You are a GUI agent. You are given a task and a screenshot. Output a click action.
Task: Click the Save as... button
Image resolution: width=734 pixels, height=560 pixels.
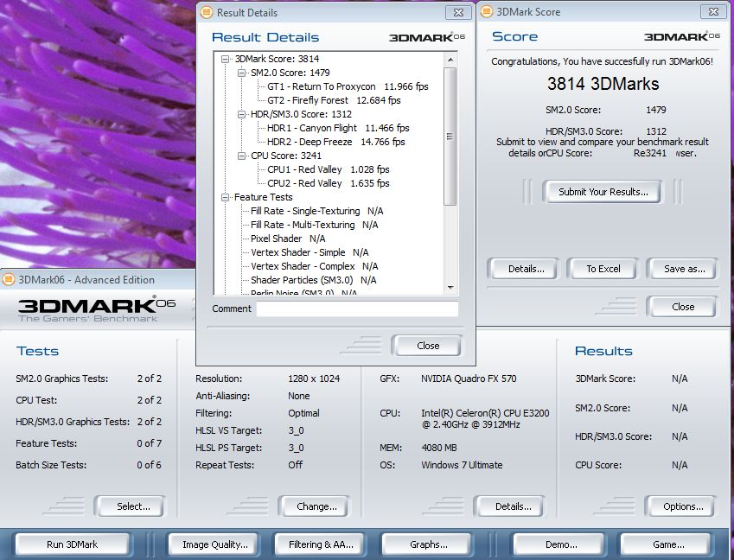(684, 269)
